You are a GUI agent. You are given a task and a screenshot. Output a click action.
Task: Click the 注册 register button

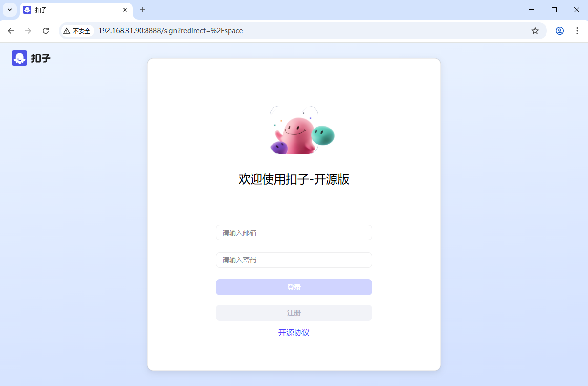(294, 313)
